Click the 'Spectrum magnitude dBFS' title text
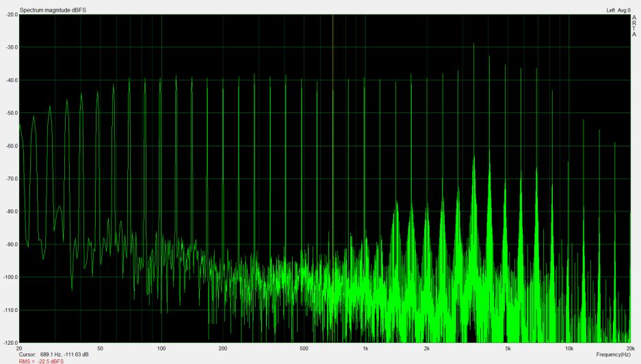Viewport: 641px width, 364px height. click(x=53, y=10)
